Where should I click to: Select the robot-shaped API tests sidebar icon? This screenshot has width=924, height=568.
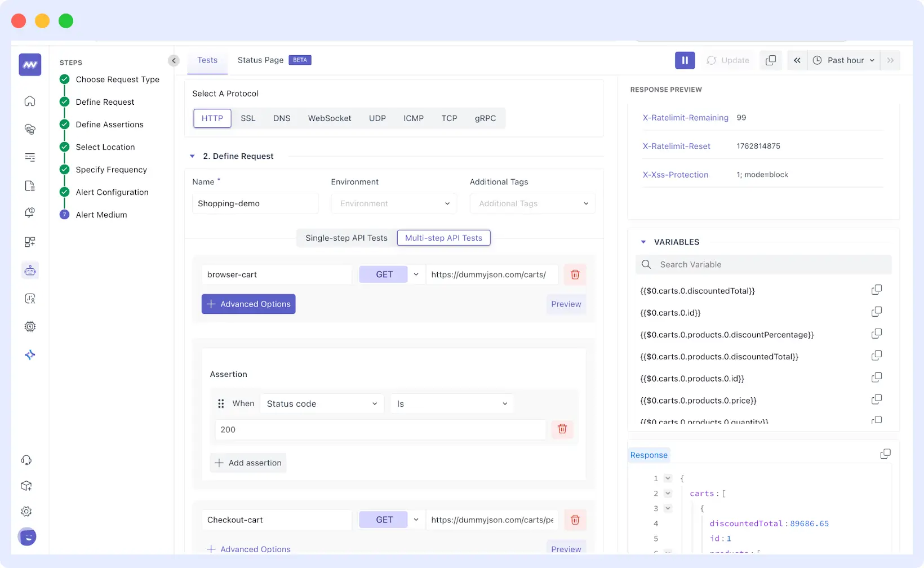[x=29, y=270]
